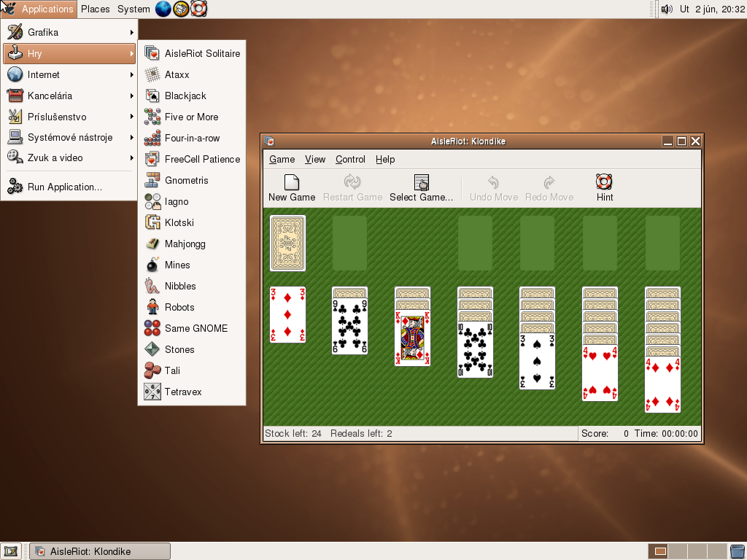
Task: Click the stock deck to deal cards
Action: 287,244
